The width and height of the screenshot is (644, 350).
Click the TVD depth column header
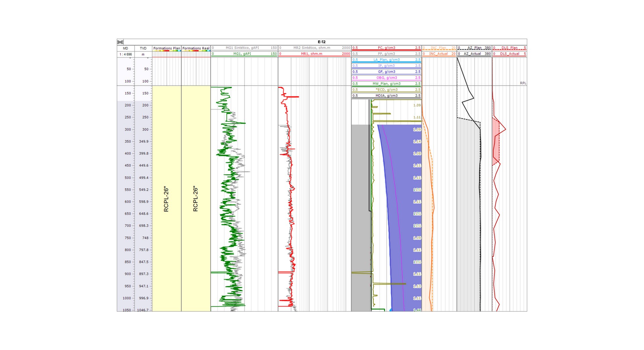pos(143,48)
